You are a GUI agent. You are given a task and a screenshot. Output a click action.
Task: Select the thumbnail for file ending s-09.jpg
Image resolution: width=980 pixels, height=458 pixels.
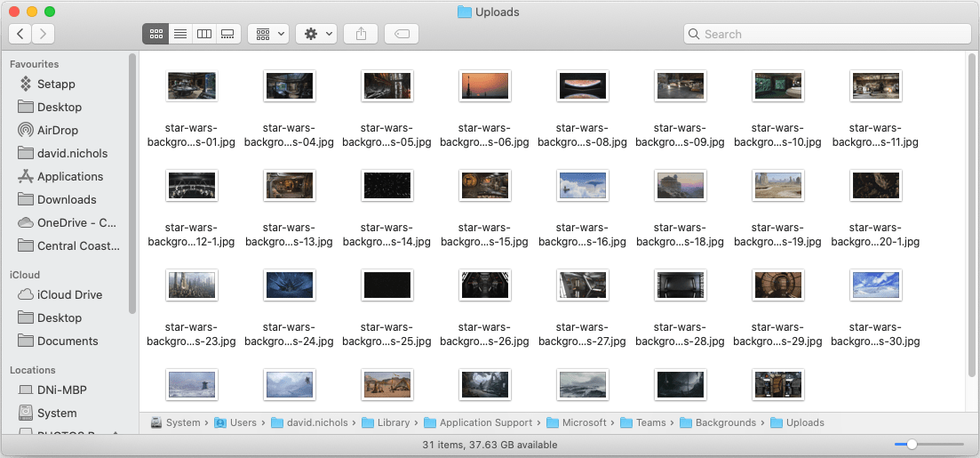[681, 85]
